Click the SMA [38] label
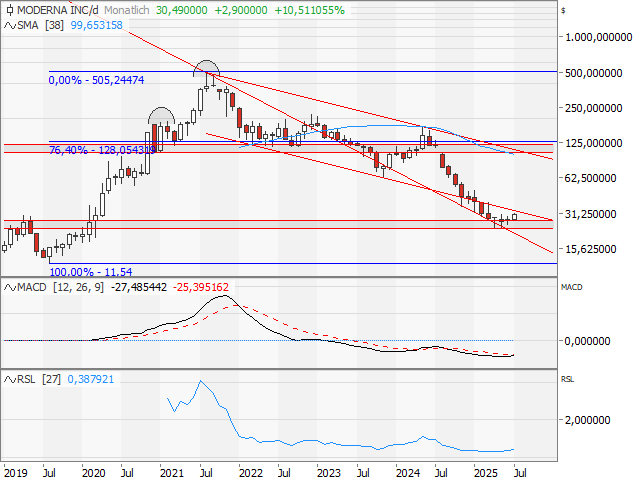 [40, 25]
